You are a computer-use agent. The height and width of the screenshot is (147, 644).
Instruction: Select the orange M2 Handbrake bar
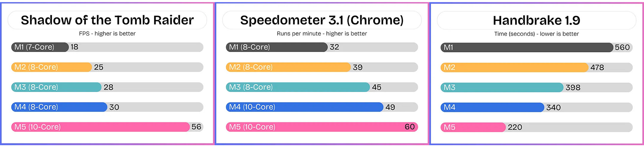pos(514,68)
